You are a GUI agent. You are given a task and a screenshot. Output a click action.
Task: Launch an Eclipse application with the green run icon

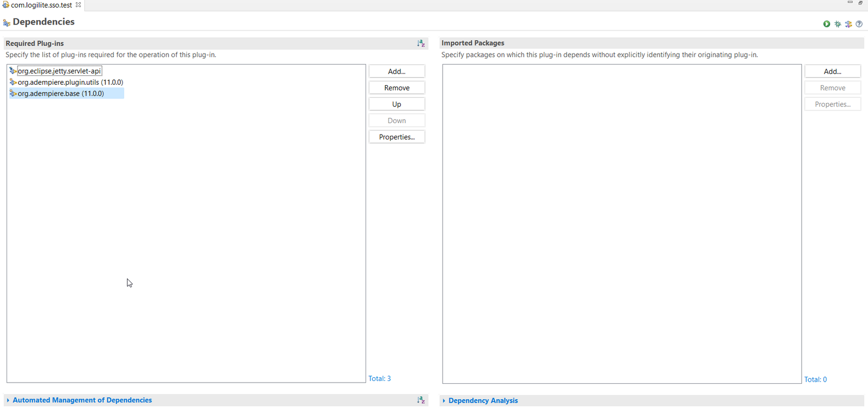[826, 24]
